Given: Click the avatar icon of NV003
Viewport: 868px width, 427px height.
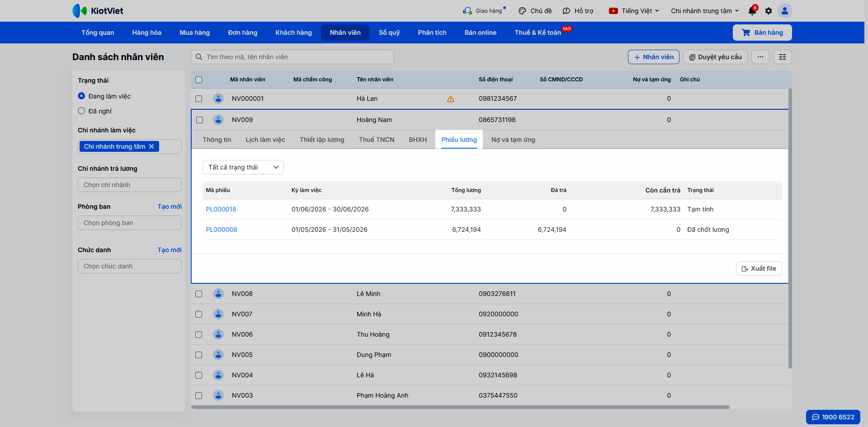Looking at the screenshot, I should point(218,395).
